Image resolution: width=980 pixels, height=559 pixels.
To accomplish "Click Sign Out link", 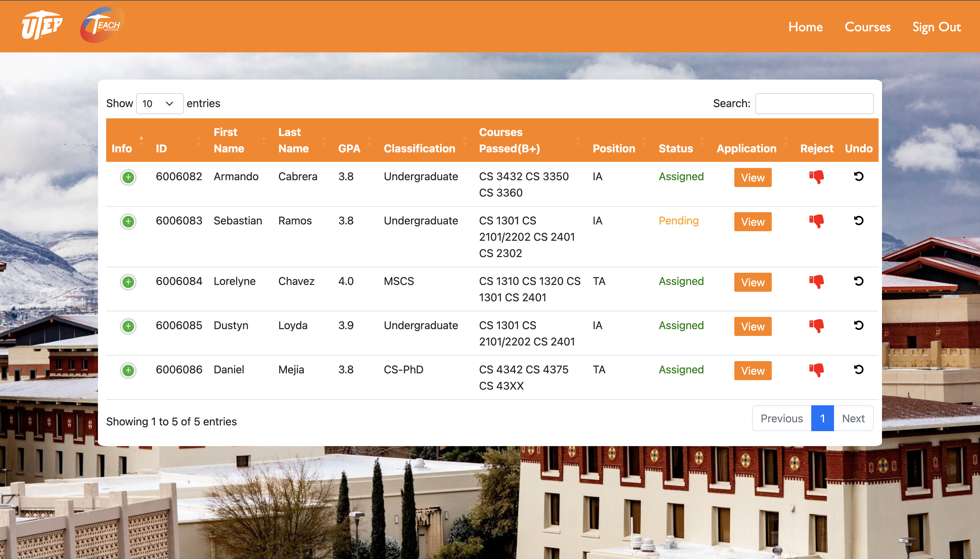I will pos(936,27).
